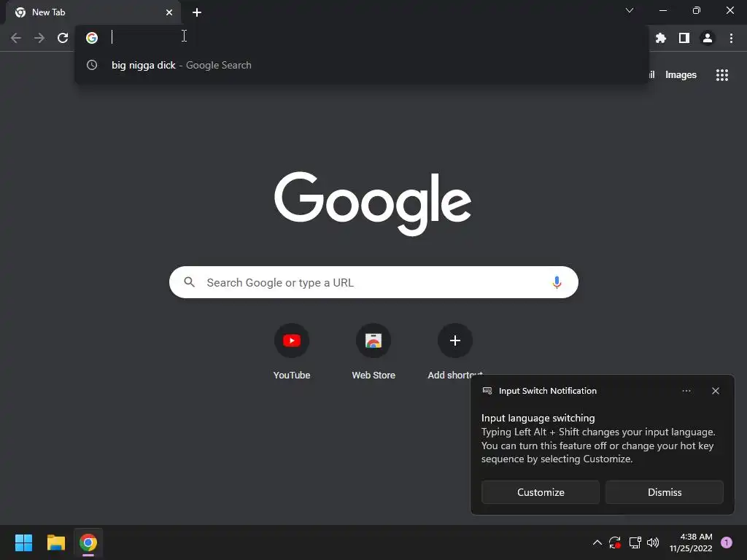
Task: Click the forward navigation arrow
Action: pyautogui.click(x=39, y=38)
